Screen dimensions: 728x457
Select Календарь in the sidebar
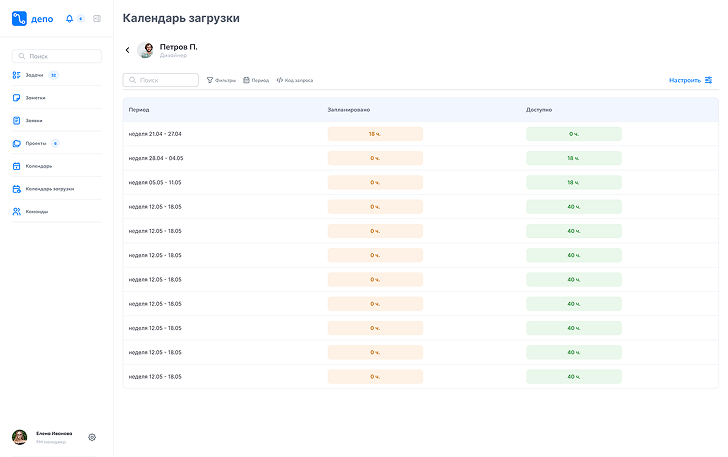tap(38, 166)
